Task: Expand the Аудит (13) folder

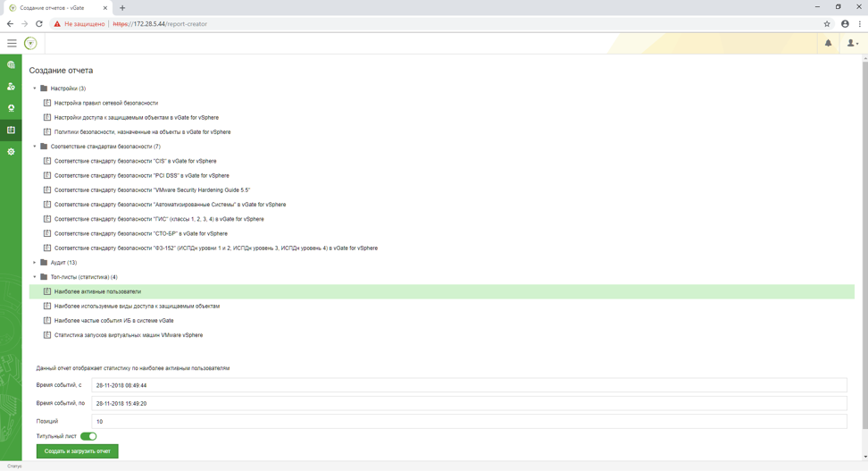Action: [34, 263]
